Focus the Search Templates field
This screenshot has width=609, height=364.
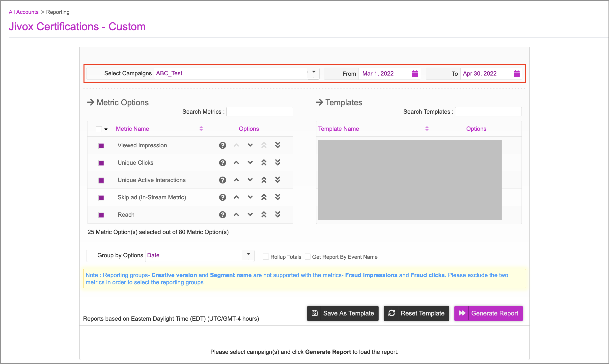coord(488,112)
